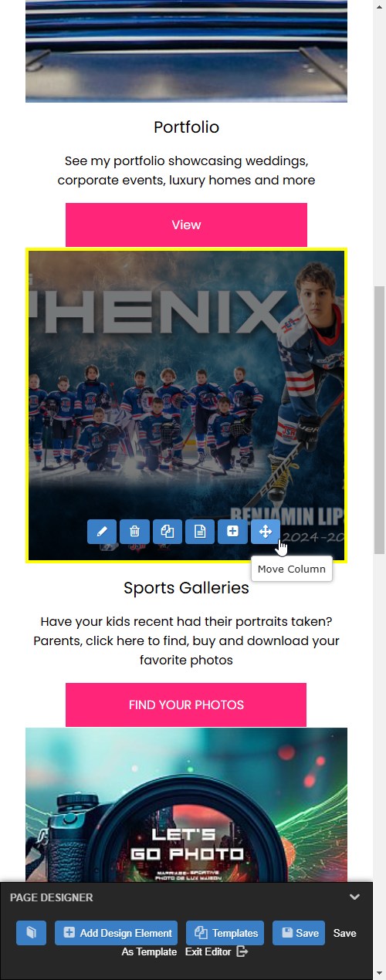The image size is (386, 980).
Task: Click the vertical page scrollbar
Action: click(379, 490)
